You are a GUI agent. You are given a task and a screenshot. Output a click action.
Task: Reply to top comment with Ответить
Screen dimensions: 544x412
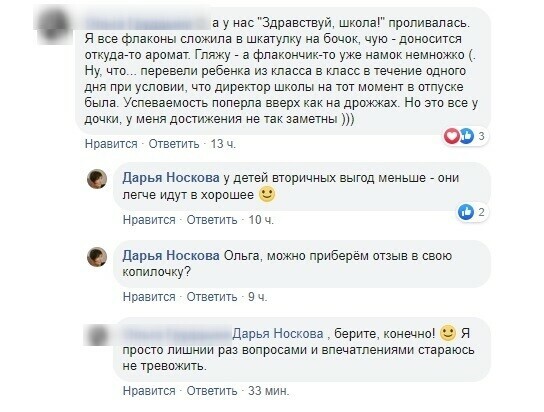click(174, 144)
